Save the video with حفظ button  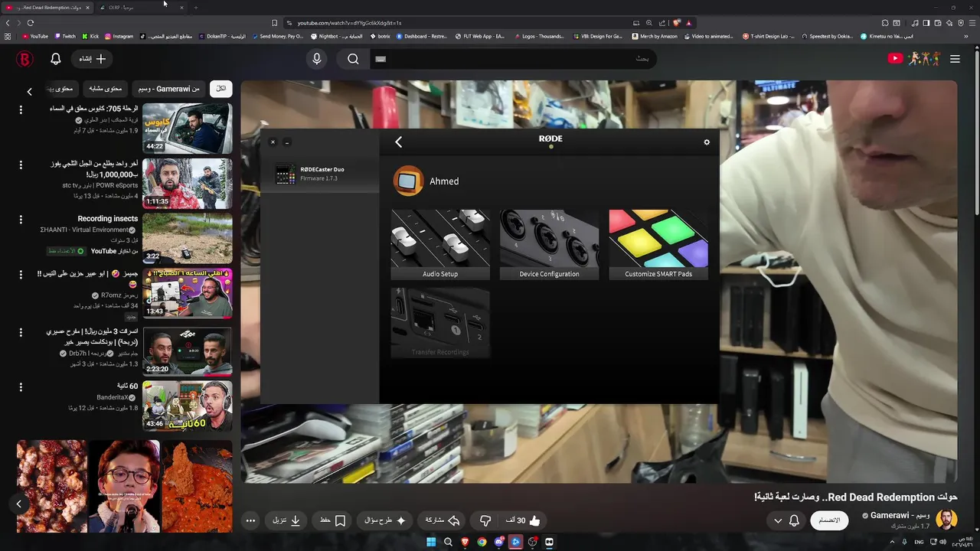click(333, 520)
